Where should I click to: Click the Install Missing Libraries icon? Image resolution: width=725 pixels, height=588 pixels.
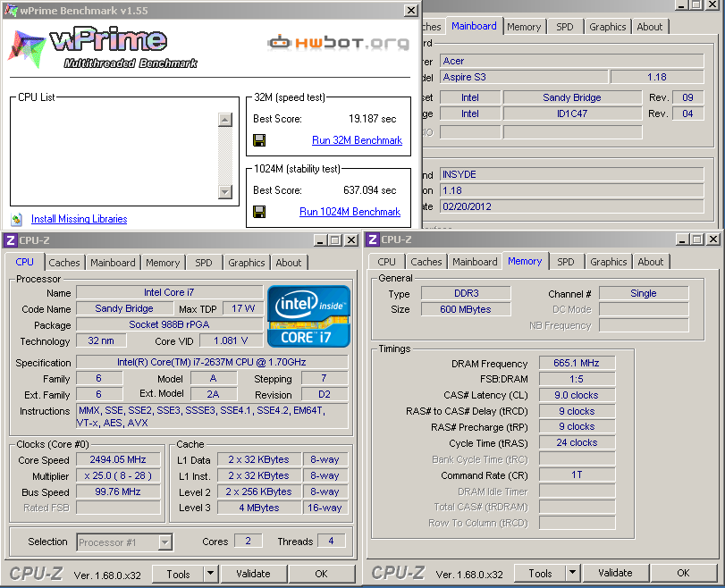[17, 219]
